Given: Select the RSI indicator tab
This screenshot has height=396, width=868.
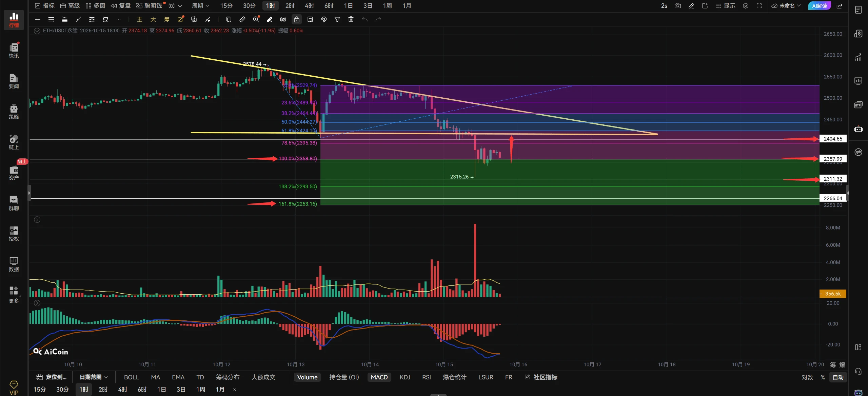Looking at the screenshot, I should [426, 377].
